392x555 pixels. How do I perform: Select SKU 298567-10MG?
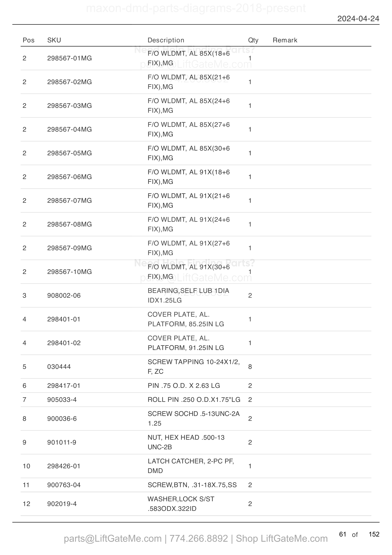pyautogui.click(x=70, y=272)
